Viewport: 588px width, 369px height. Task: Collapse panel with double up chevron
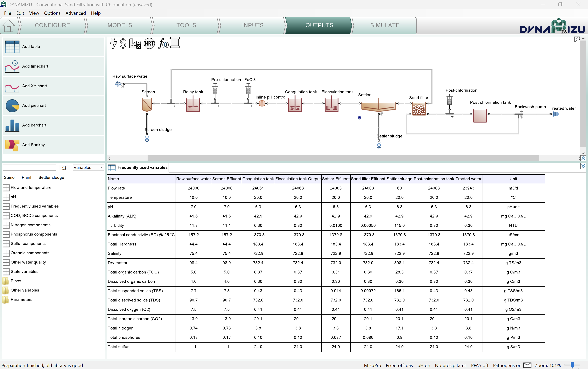click(x=583, y=158)
